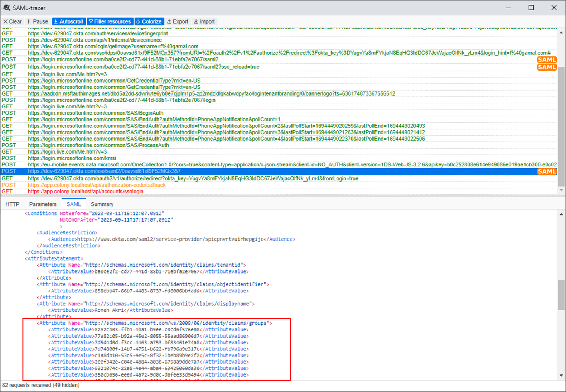Select the SAS/BeginAuth POST request
566x392 pixels.
[x=279, y=113]
